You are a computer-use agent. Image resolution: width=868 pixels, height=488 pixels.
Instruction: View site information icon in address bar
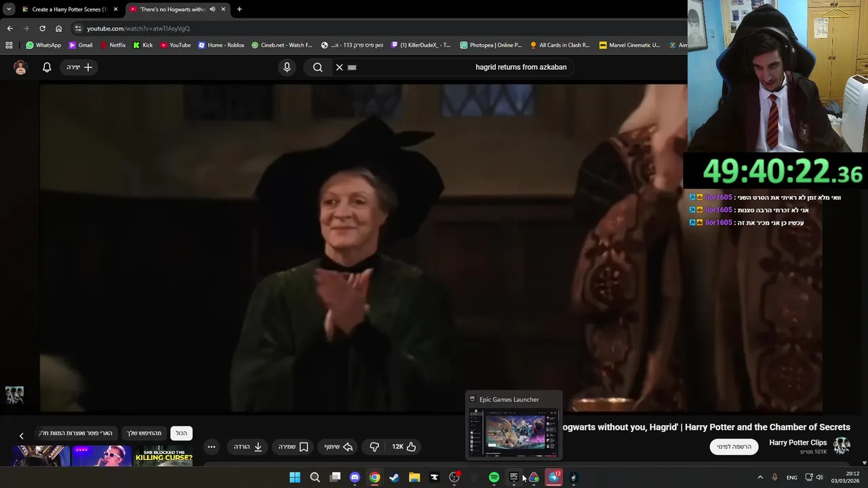[x=78, y=28]
